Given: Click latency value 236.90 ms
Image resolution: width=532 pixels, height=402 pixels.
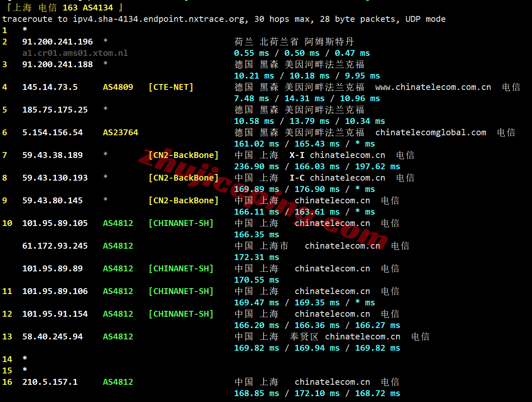Looking at the screenshot, I should point(257,166).
